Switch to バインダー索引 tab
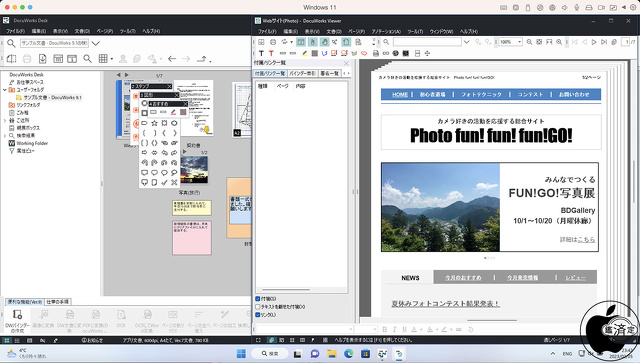 (x=302, y=73)
